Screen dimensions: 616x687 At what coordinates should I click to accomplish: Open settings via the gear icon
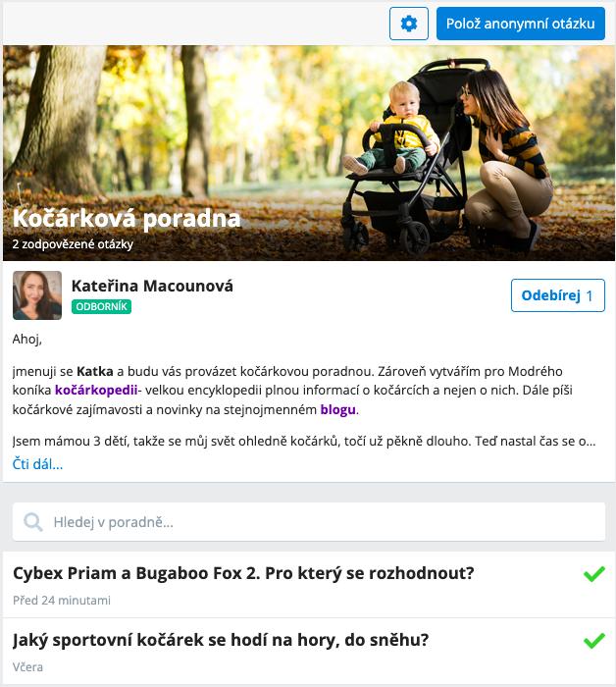pos(408,24)
